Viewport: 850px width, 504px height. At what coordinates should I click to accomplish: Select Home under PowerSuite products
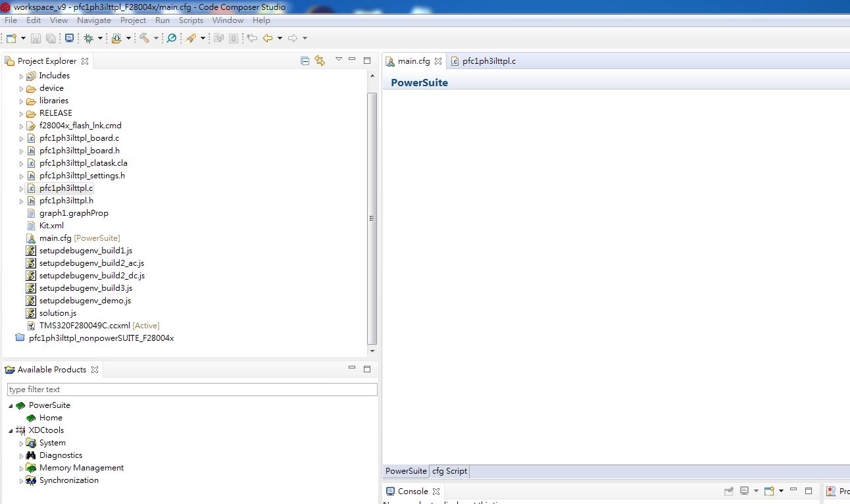[51, 418]
